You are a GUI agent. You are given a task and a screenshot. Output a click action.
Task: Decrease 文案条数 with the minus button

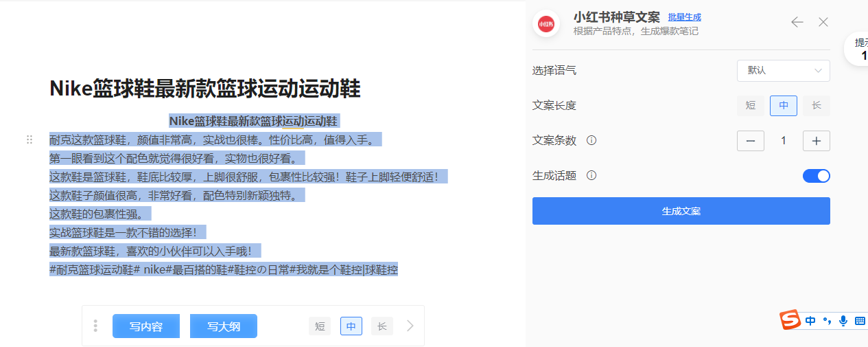[751, 141]
